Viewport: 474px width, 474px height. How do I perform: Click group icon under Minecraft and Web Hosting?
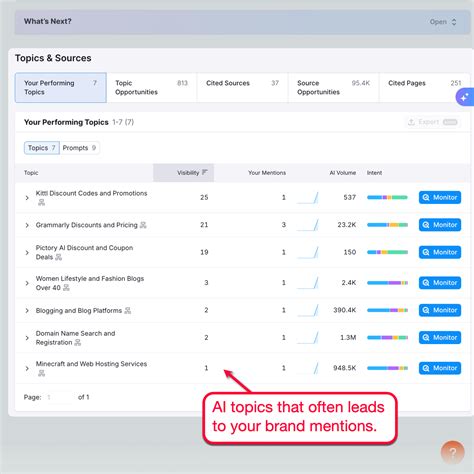coord(41,373)
